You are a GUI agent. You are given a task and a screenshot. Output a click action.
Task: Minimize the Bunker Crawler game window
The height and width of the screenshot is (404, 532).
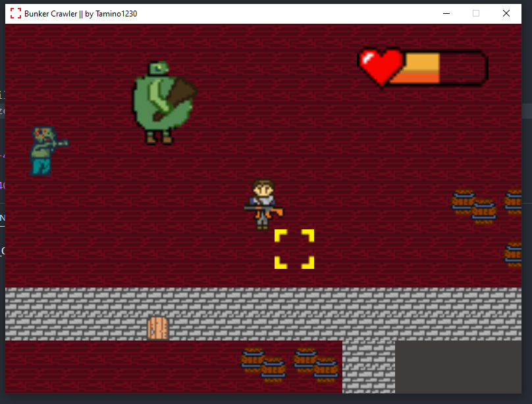coord(446,13)
